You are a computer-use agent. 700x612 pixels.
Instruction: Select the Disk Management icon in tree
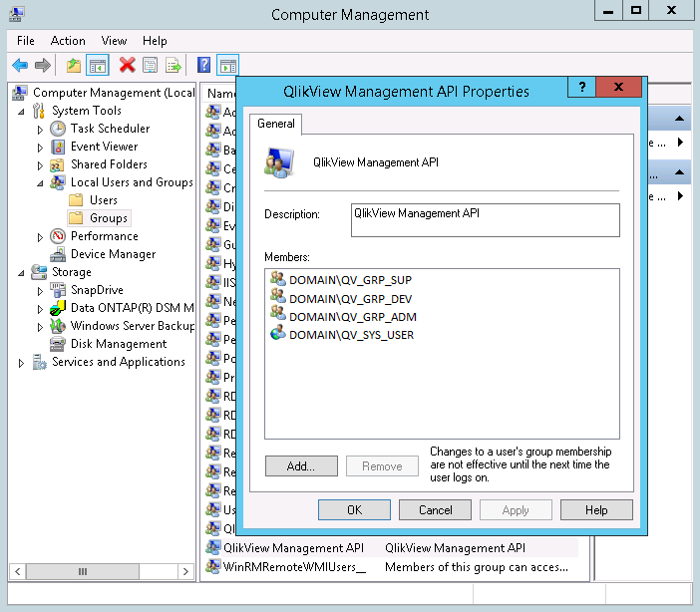pyautogui.click(x=58, y=344)
